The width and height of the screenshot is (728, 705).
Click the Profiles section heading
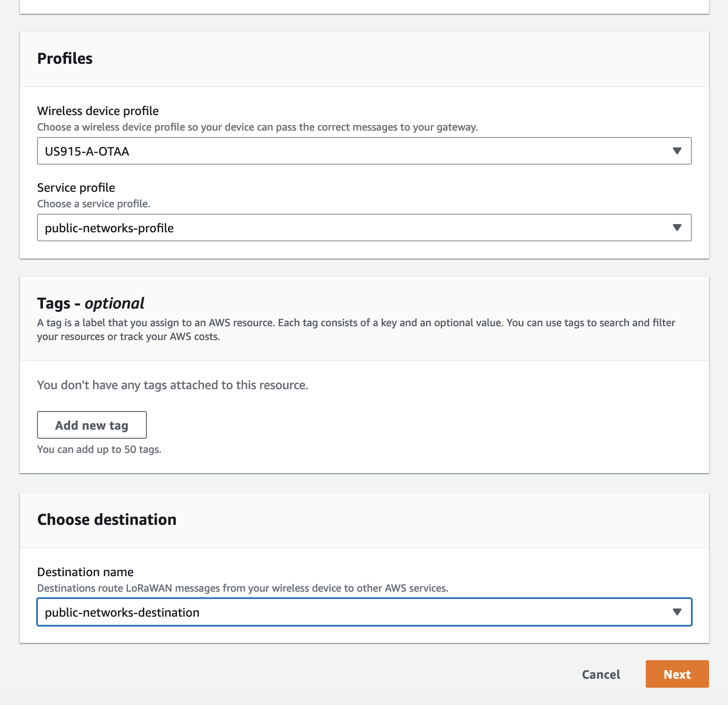point(65,59)
